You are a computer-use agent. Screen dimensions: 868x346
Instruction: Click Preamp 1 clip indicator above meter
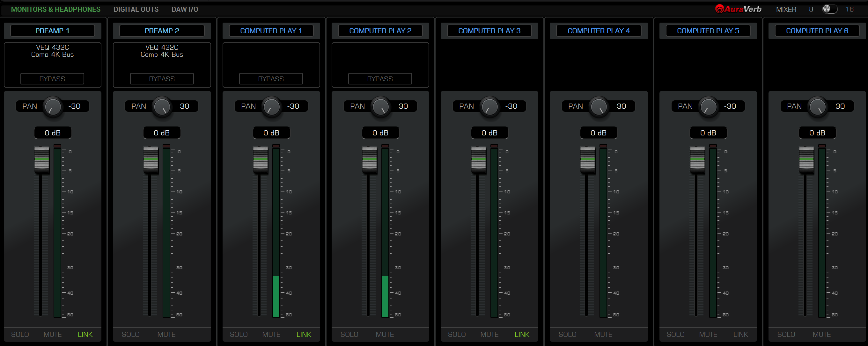[x=57, y=146]
